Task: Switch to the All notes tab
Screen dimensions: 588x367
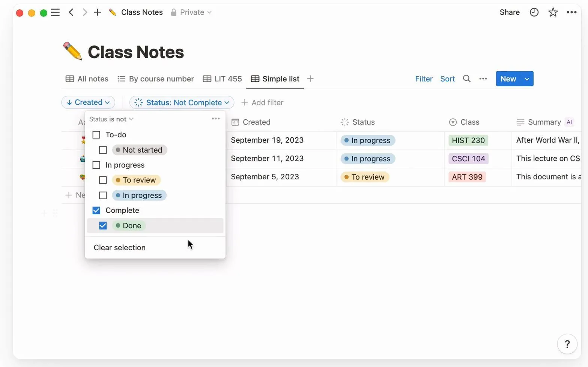Action: (x=87, y=79)
